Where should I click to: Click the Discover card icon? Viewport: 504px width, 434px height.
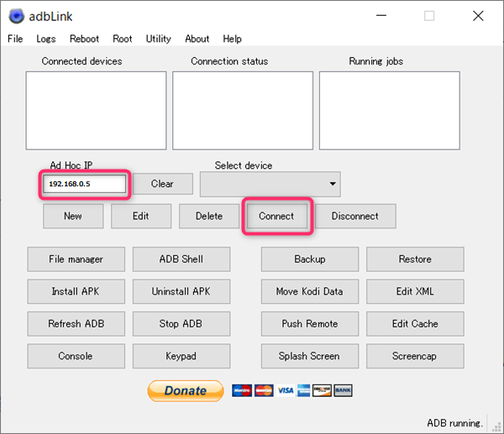point(322,390)
